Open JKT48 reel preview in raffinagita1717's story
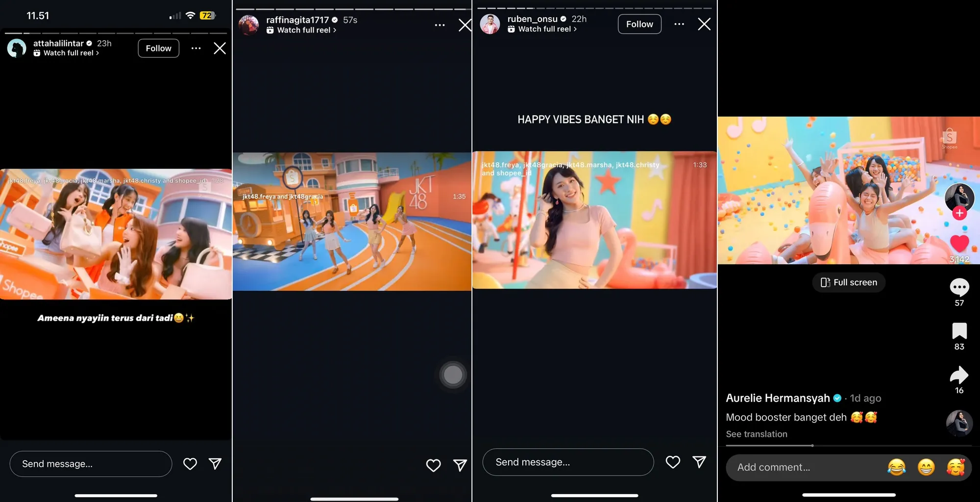 click(352, 222)
